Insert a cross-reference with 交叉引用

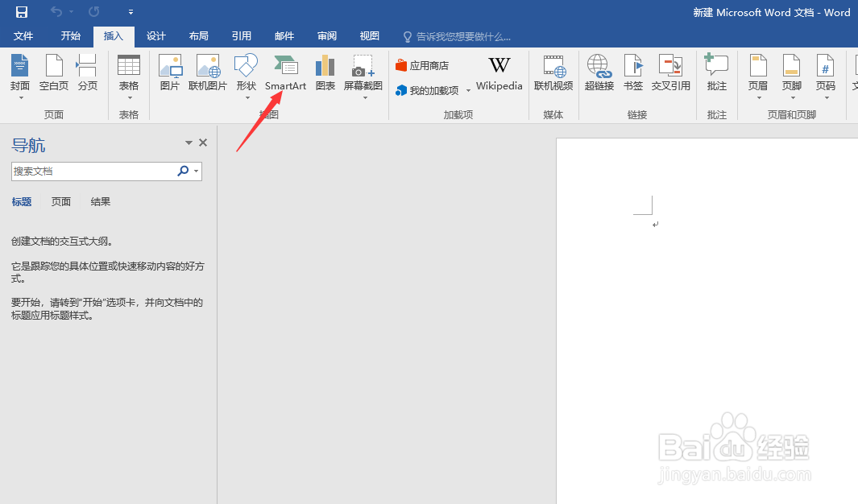pyautogui.click(x=670, y=72)
